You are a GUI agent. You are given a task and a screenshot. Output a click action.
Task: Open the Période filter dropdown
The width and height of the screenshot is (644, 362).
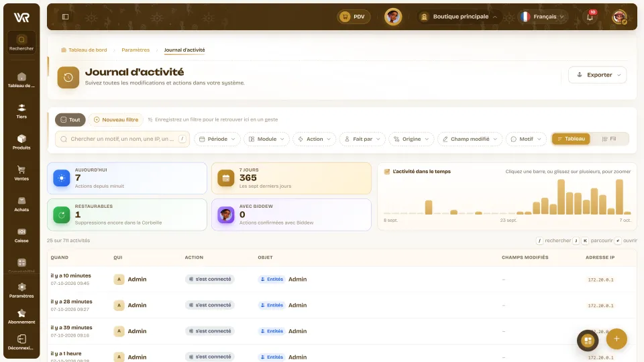(217, 139)
